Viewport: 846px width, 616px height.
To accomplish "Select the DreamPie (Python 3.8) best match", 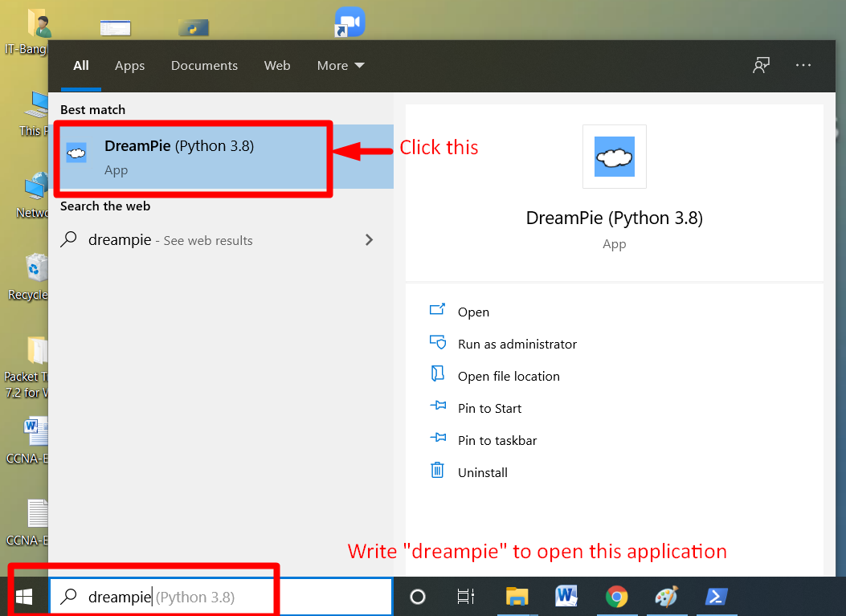I will coord(193,157).
